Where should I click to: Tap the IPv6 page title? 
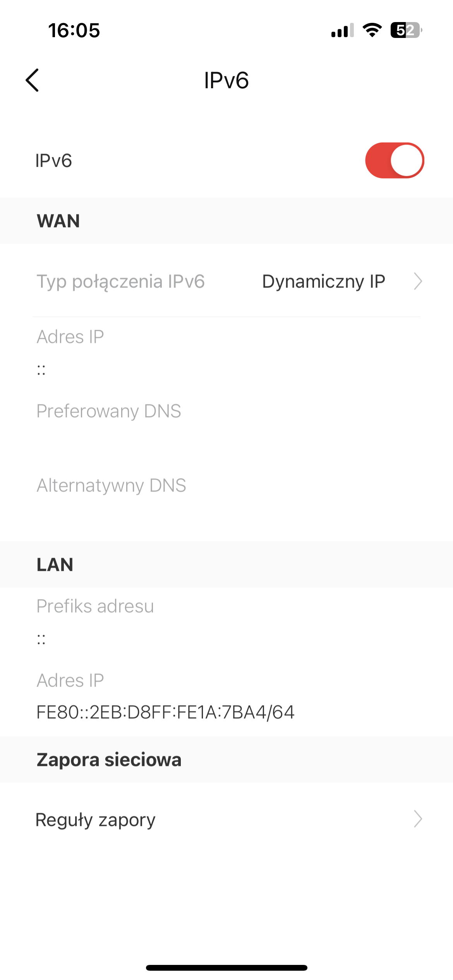click(x=226, y=81)
